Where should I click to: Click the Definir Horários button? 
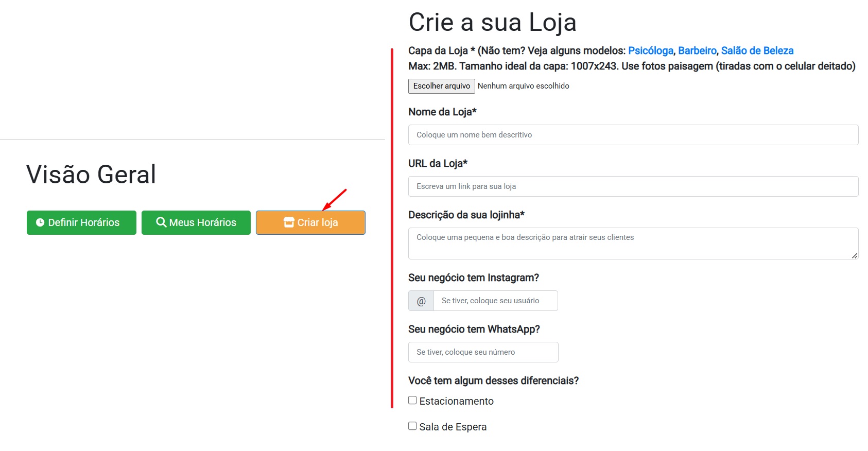tap(81, 222)
